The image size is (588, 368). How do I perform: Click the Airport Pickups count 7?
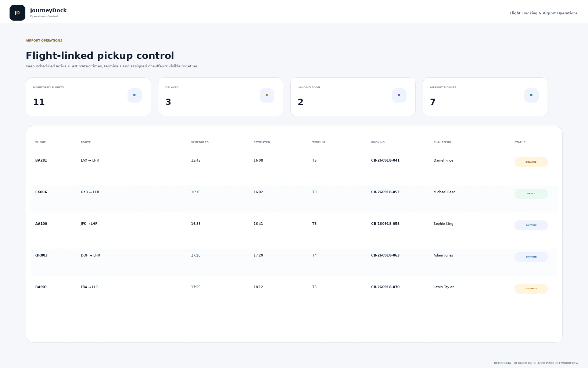pyautogui.click(x=433, y=102)
